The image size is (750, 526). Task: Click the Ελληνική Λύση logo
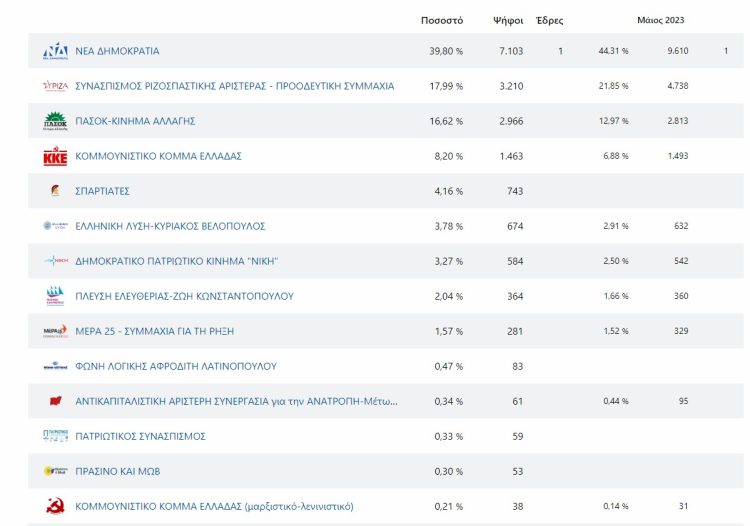55,226
